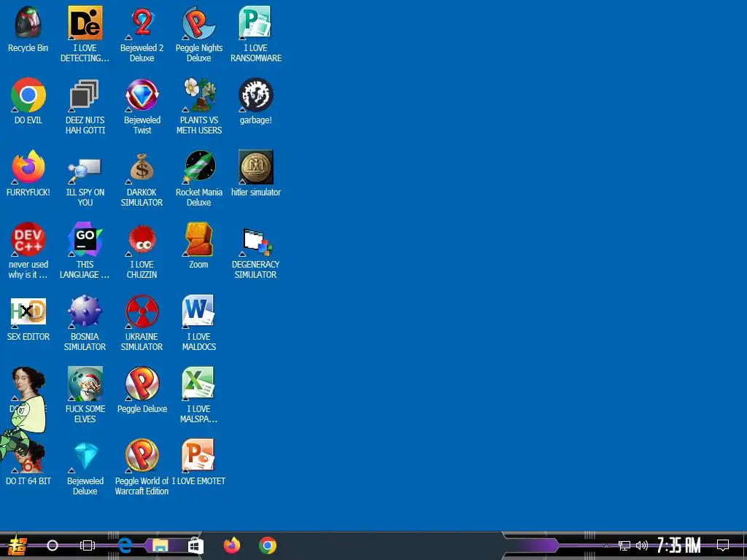Open the Start menu button on the taskbar

(17, 545)
